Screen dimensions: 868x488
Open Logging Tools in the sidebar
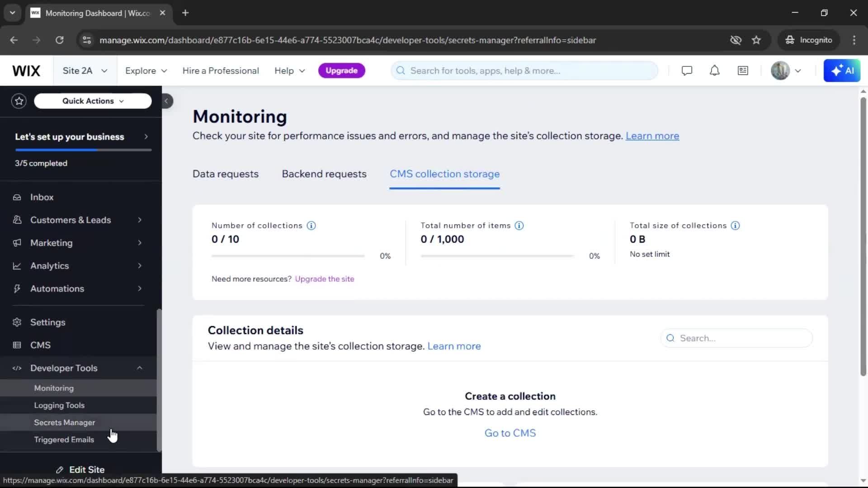[78, 405]
